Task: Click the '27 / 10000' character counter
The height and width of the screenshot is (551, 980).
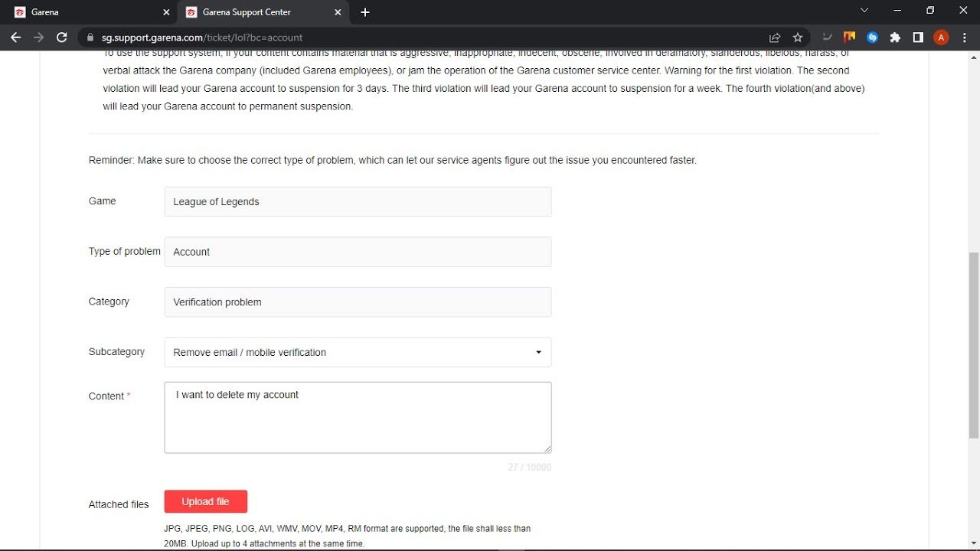Action: click(529, 467)
